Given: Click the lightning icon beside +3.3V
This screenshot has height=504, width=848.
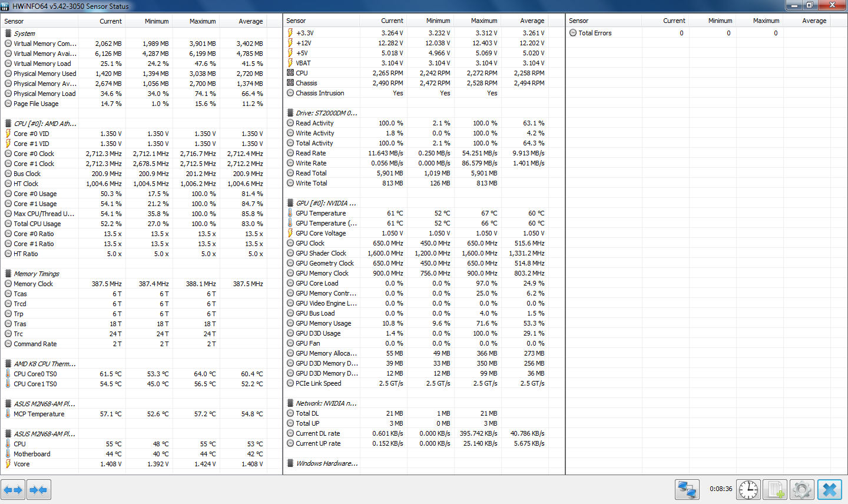Looking at the screenshot, I should point(290,33).
